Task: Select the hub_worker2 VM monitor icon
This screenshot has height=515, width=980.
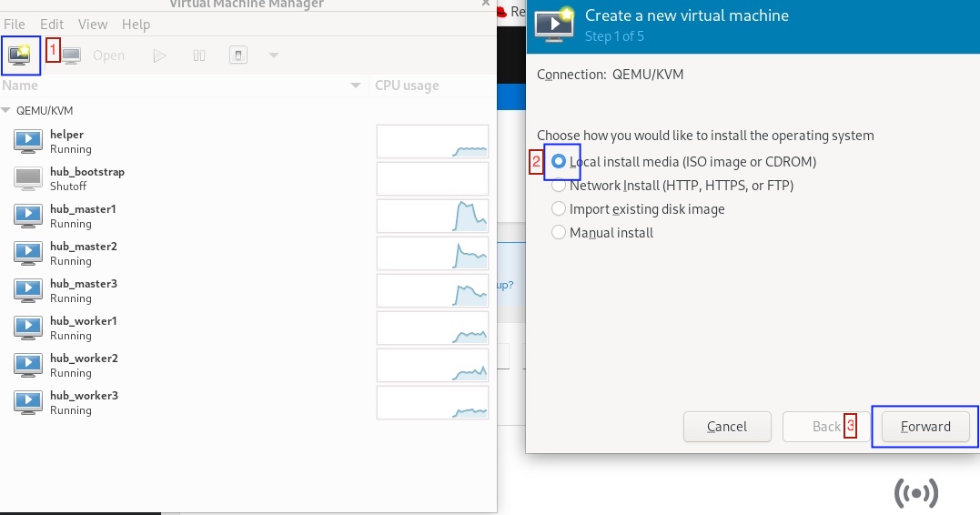Action: (28, 365)
